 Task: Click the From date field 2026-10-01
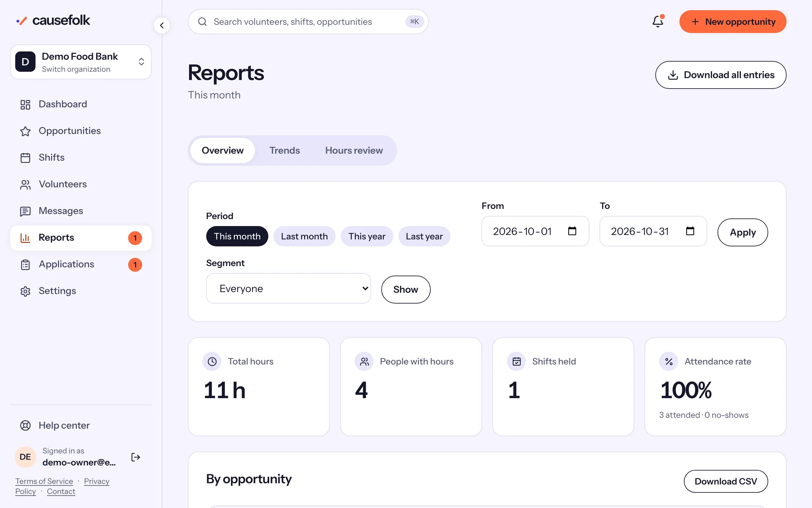tap(535, 231)
